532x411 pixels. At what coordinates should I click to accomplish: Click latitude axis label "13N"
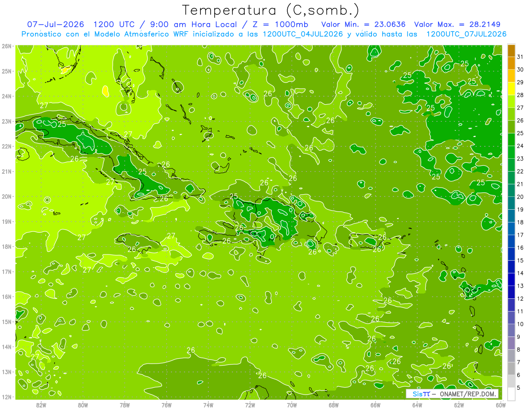click(x=6, y=372)
